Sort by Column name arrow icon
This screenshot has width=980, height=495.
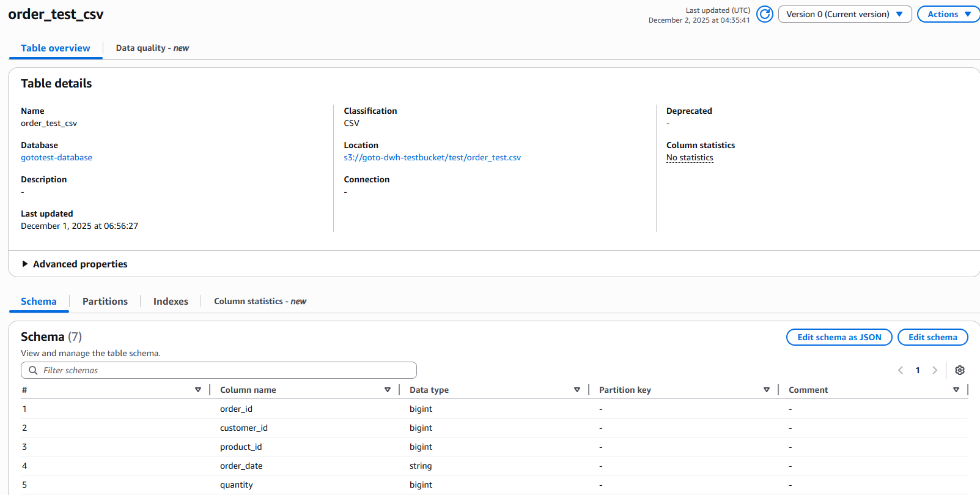tap(387, 390)
